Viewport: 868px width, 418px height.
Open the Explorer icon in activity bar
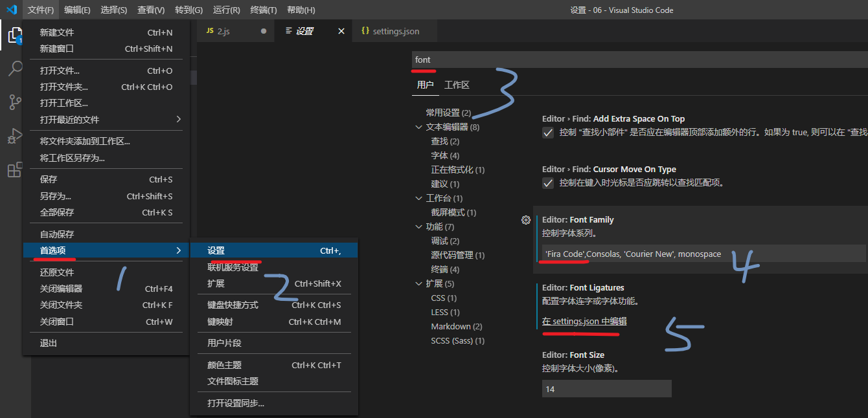click(15, 35)
